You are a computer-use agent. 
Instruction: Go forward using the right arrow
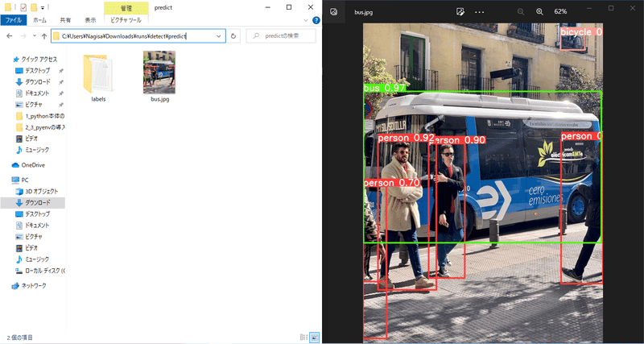pyautogui.click(x=23, y=36)
